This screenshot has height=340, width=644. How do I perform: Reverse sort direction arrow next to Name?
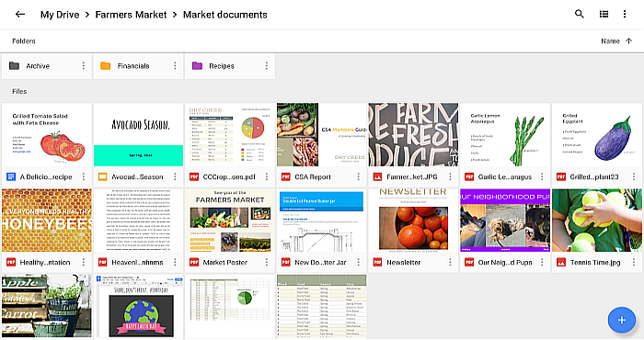point(628,41)
